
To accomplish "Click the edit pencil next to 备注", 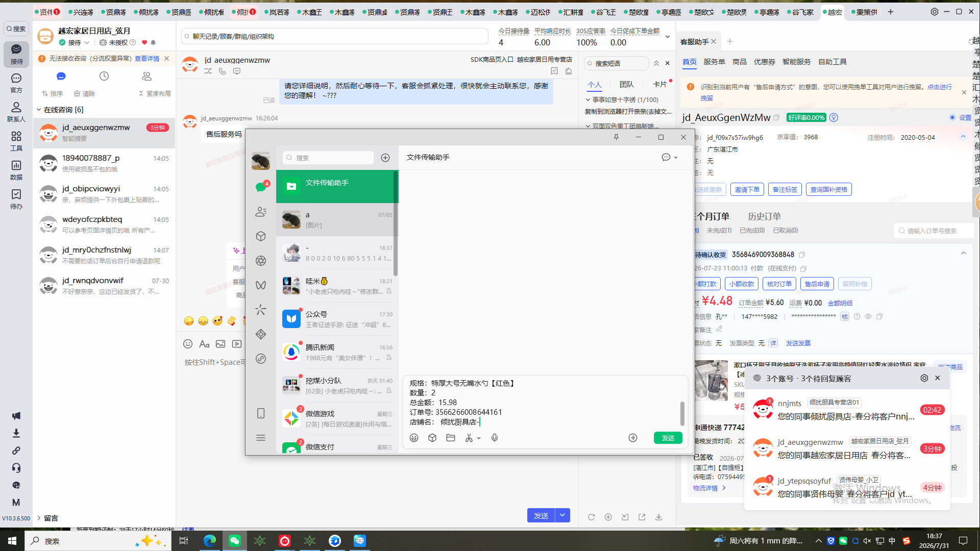I will click(x=719, y=329).
